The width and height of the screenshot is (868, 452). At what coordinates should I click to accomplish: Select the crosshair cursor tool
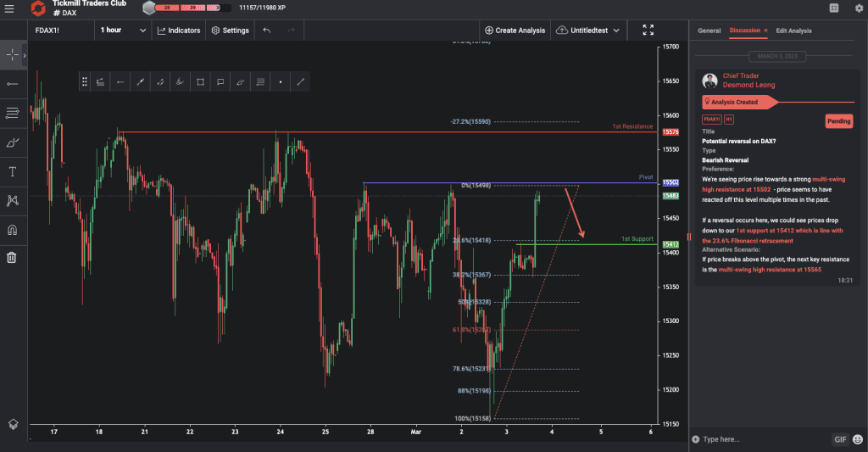point(12,55)
